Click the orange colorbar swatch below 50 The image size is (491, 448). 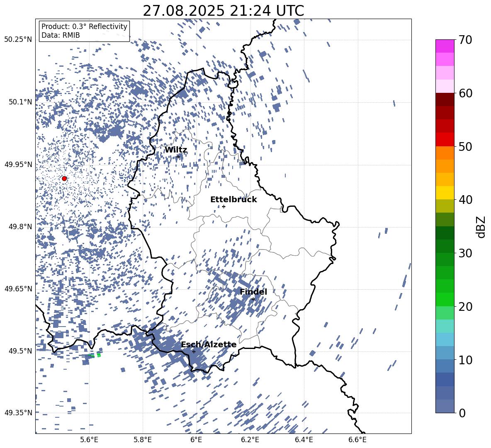(x=445, y=153)
